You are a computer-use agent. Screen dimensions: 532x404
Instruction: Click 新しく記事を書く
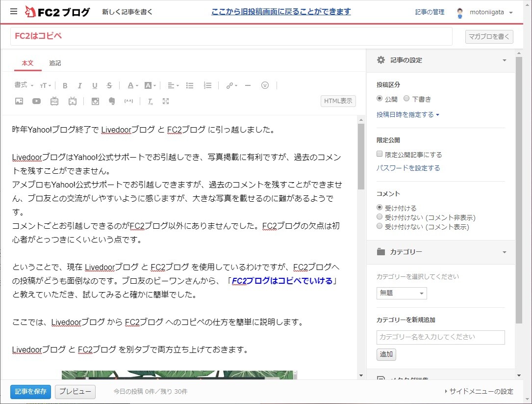point(127,12)
